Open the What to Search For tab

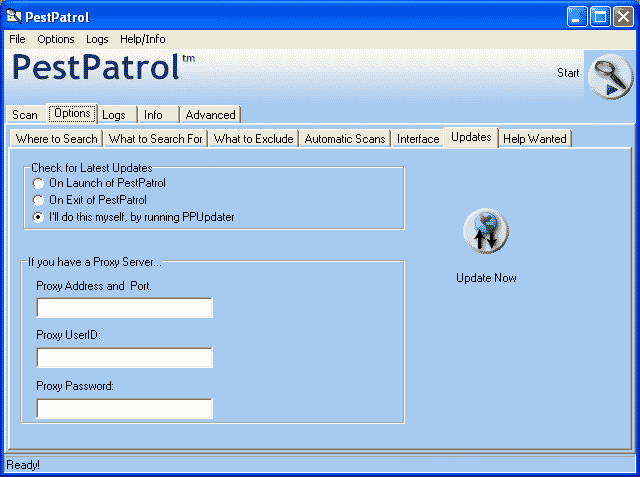156,139
